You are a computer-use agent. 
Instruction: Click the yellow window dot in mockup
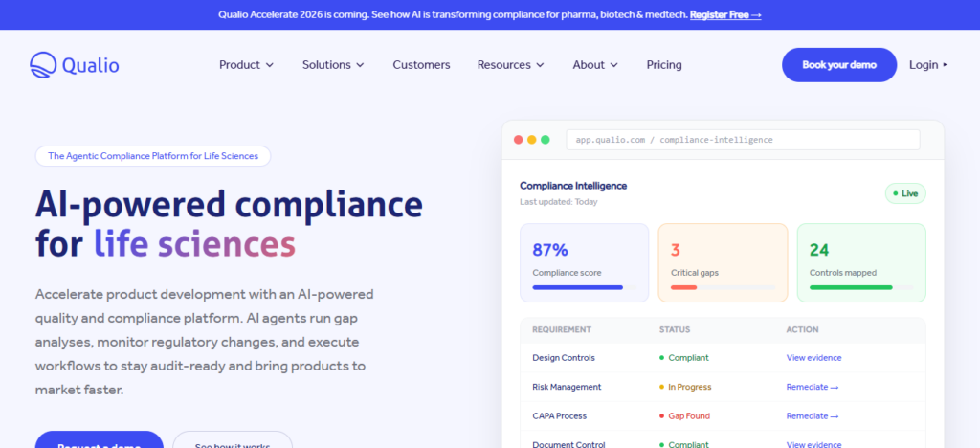pos(532,140)
